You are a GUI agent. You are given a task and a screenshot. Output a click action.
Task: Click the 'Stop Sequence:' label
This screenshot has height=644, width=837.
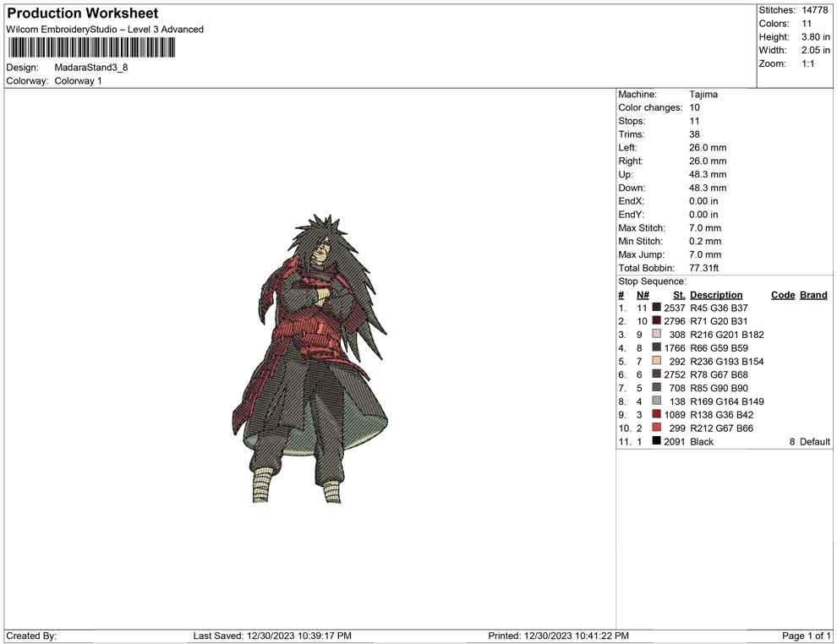653,281
